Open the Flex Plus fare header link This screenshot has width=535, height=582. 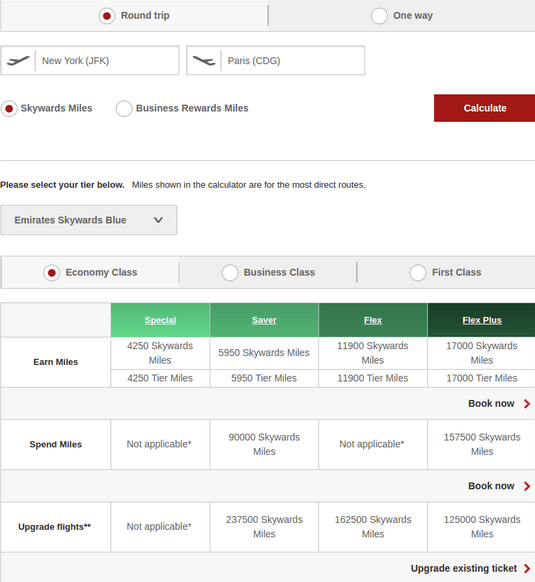tap(482, 320)
